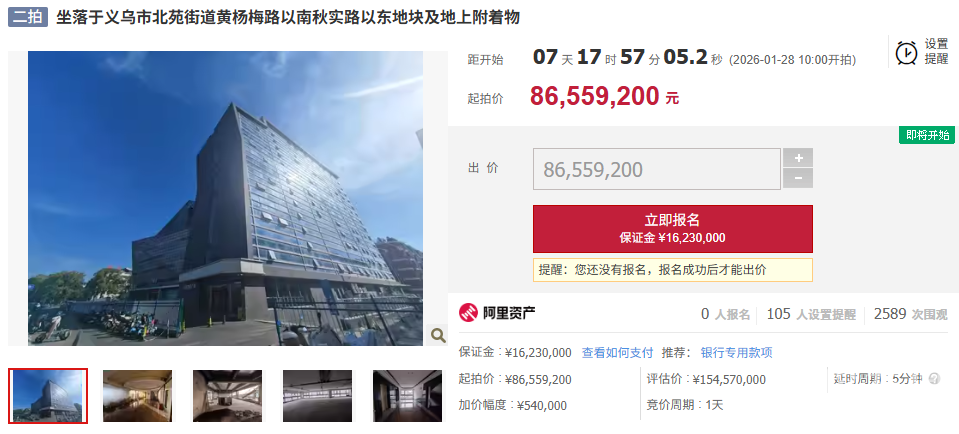959x434 pixels.
Task: Open the 银行专用款项 link
Action: coord(736,353)
